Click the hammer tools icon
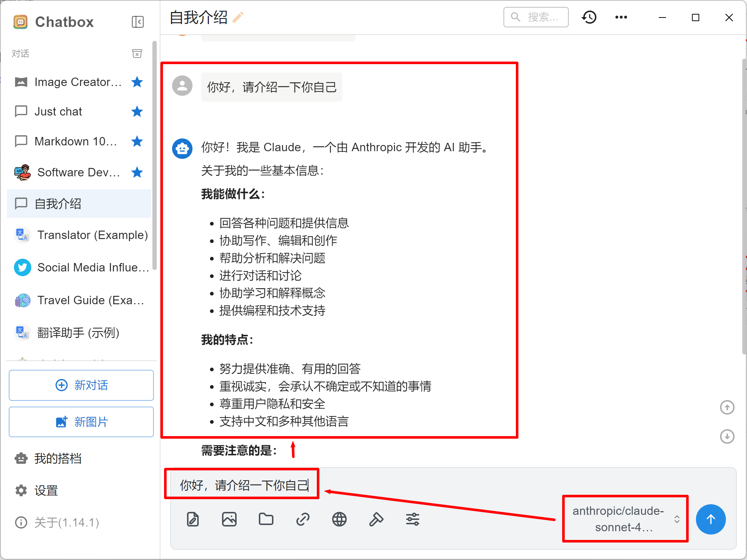 coord(376,519)
